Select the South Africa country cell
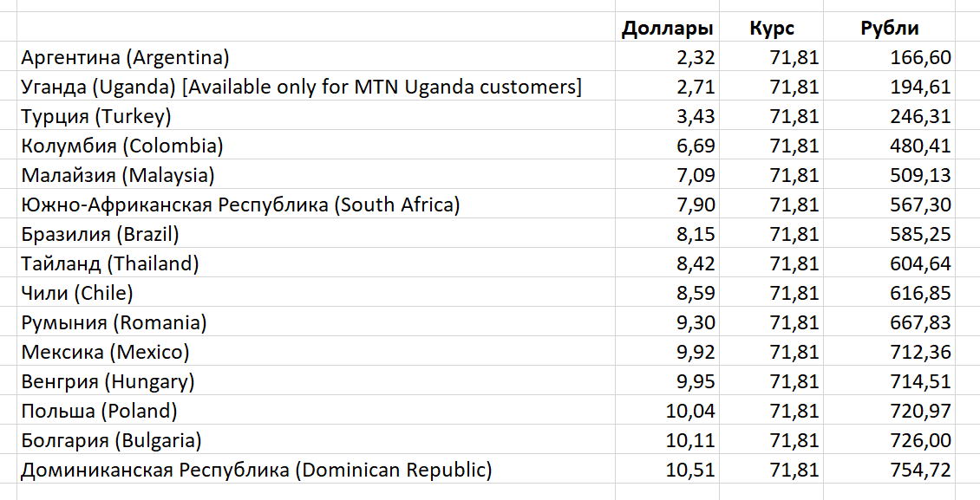Image resolution: width=980 pixels, height=500 pixels. 316,205
